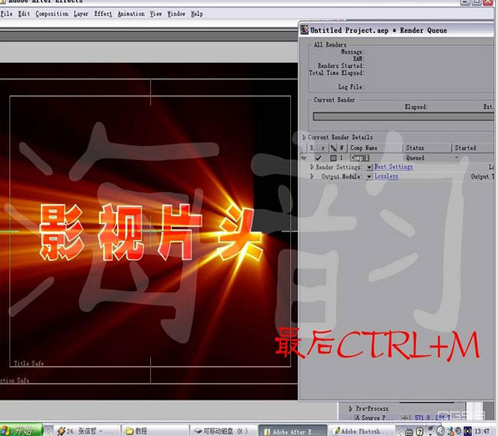Open the Output Module template dropdown
Image resolution: width=498 pixels, height=436 pixels.
coord(369,176)
